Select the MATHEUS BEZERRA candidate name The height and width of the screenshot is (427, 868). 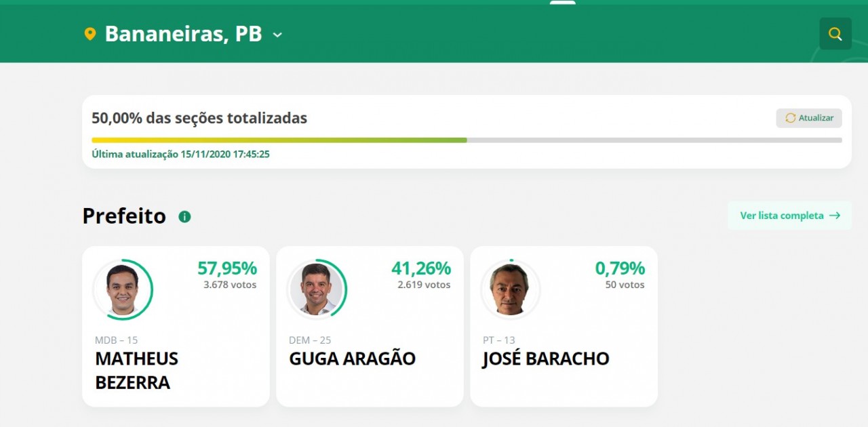click(x=137, y=371)
